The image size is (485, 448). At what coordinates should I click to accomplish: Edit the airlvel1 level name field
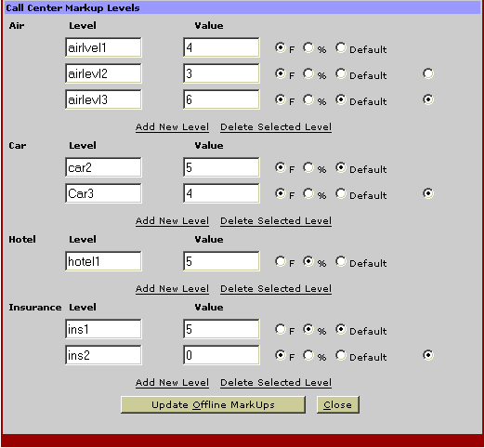coord(103,47)
